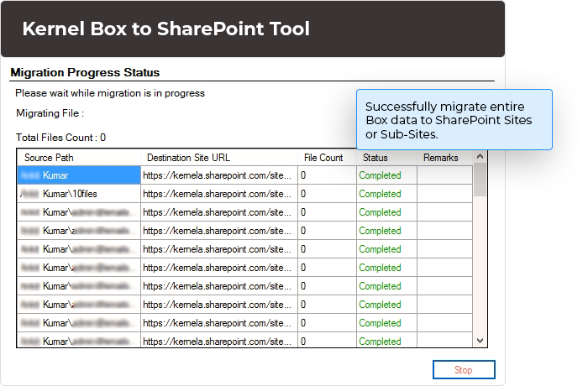588x386 pixels.
Task: Click the vertical scrollbar thumb
Action: [480, 180]
